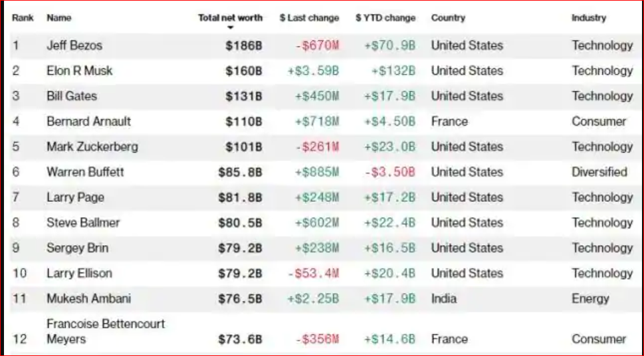This screenshot has width=644, height=356.
Task: Click Sergey Brin's name
Action: click(77, 248)
